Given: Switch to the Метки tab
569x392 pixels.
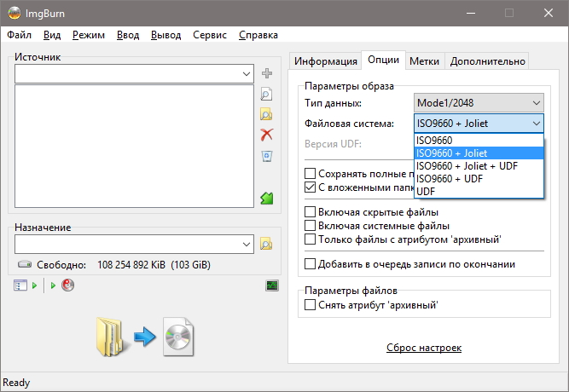Looking at the screenshot, I should tap(424, 61).
